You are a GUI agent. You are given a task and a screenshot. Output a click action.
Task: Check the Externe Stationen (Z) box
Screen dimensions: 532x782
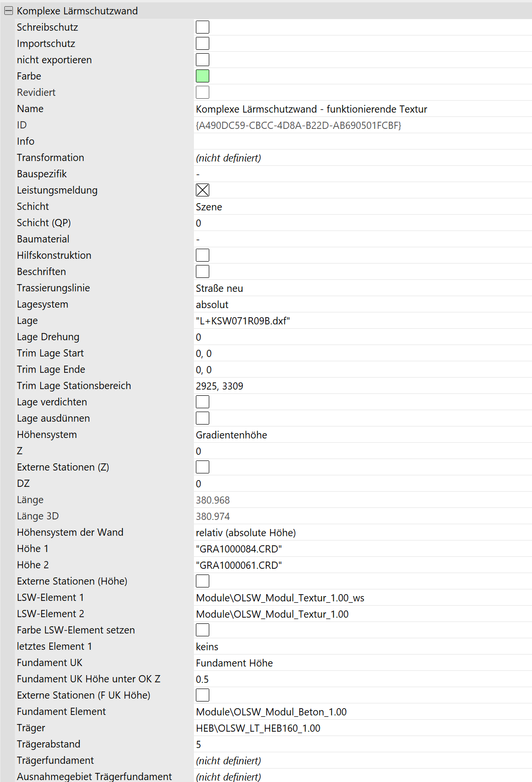(203, 467)
